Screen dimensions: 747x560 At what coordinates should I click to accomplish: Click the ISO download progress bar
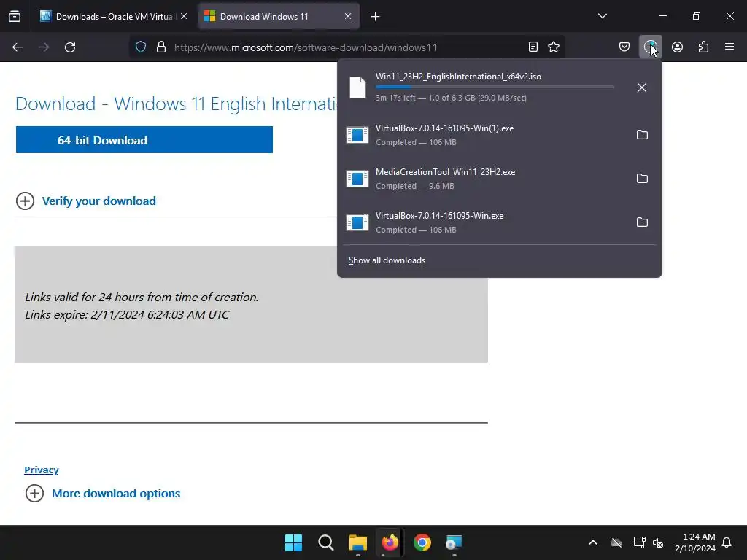click(x=495, y=87)
